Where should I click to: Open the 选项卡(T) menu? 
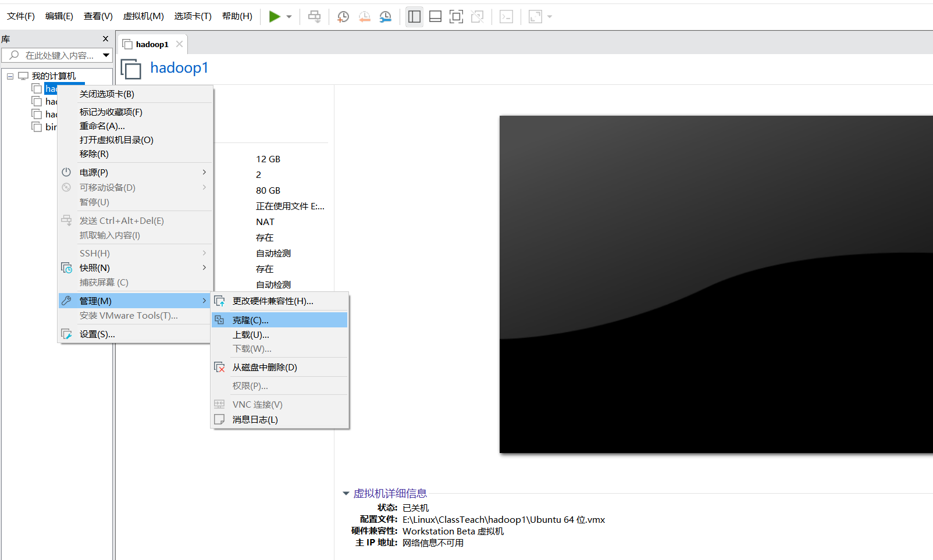pyautogui.click(x=193, y=16)
